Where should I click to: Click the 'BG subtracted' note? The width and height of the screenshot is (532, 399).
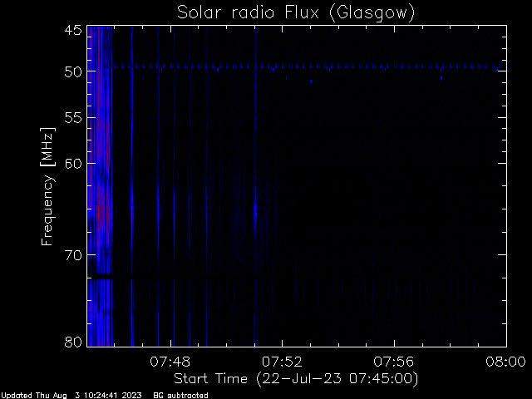180,396
